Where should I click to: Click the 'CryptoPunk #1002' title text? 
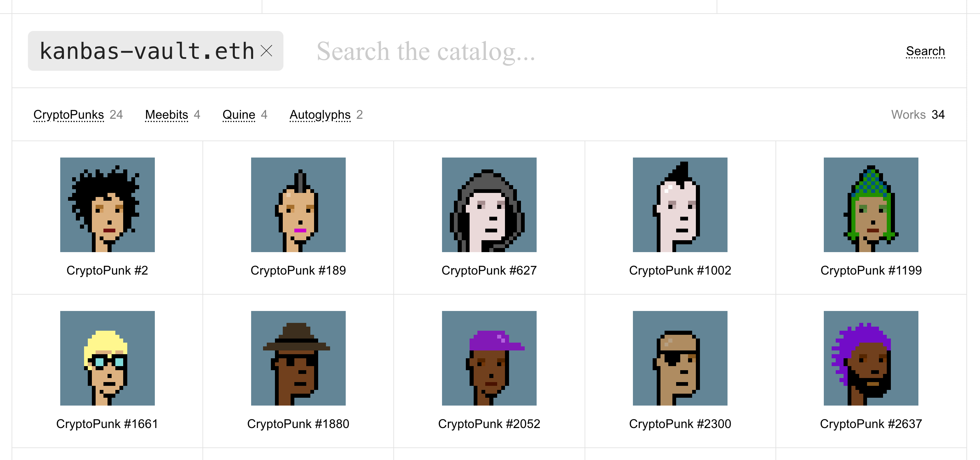click(x=680, y=270)
